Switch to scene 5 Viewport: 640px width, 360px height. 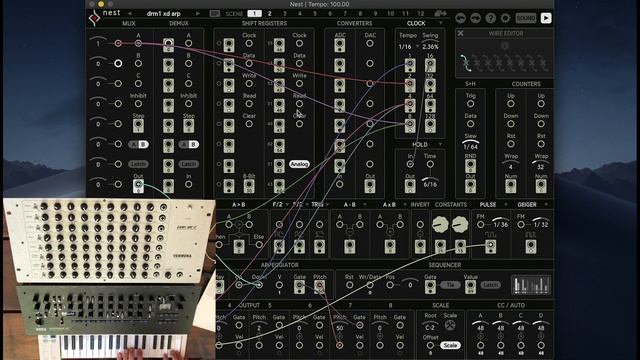[315, 13]
